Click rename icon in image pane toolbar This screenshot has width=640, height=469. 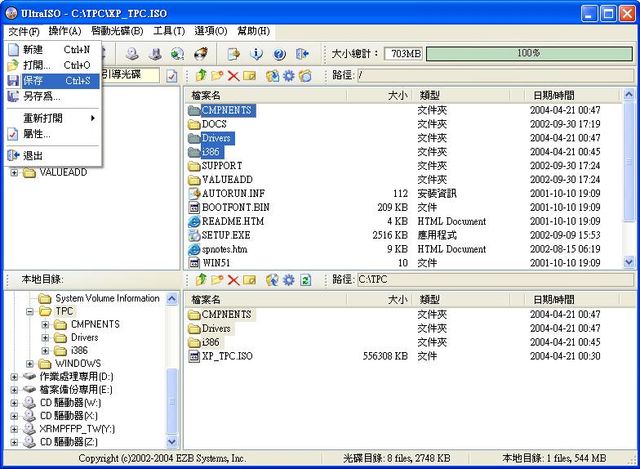(249, 76)
